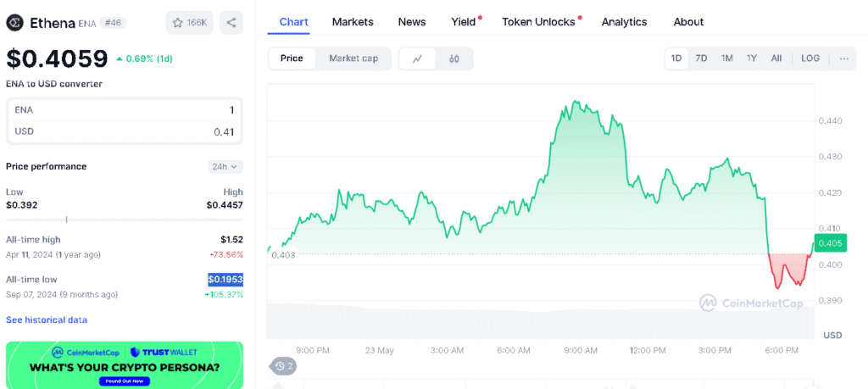Click the -73.56% all-time high change
Viewport: 868px width, 389px height.
(x=226, y=254)
